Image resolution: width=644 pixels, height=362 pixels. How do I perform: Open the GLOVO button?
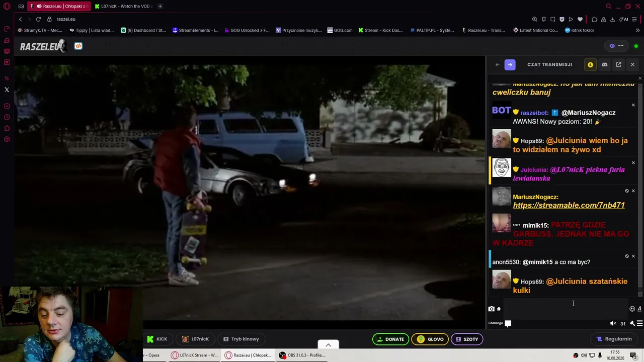point(430,339)
